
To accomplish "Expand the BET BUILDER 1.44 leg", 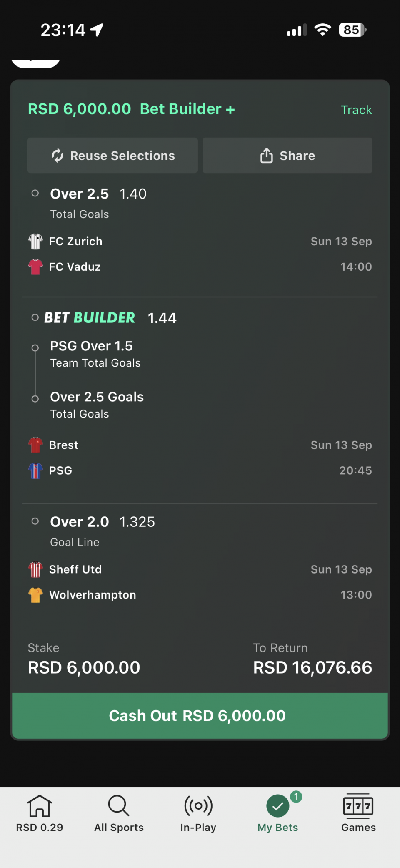I will click(x=110, y=318).
